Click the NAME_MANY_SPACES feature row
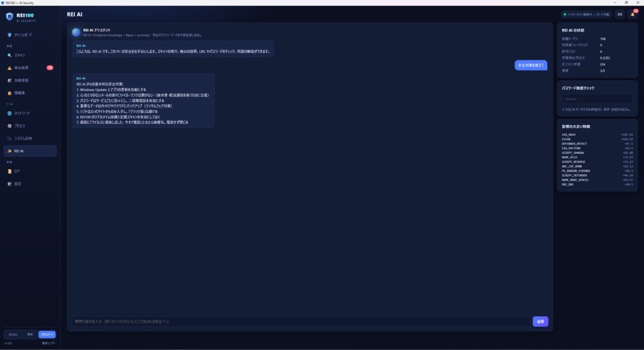Screen dimensions: 644x350 pos(597,180)
